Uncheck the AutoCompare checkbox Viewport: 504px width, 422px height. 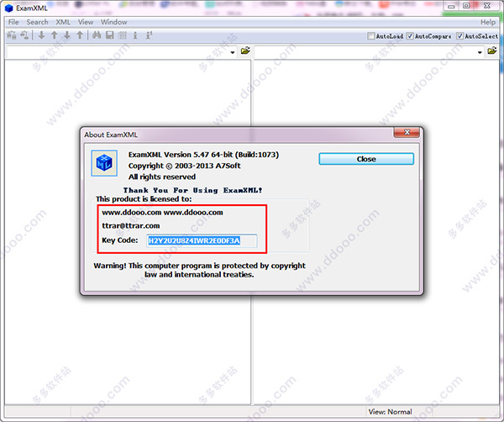410,35
